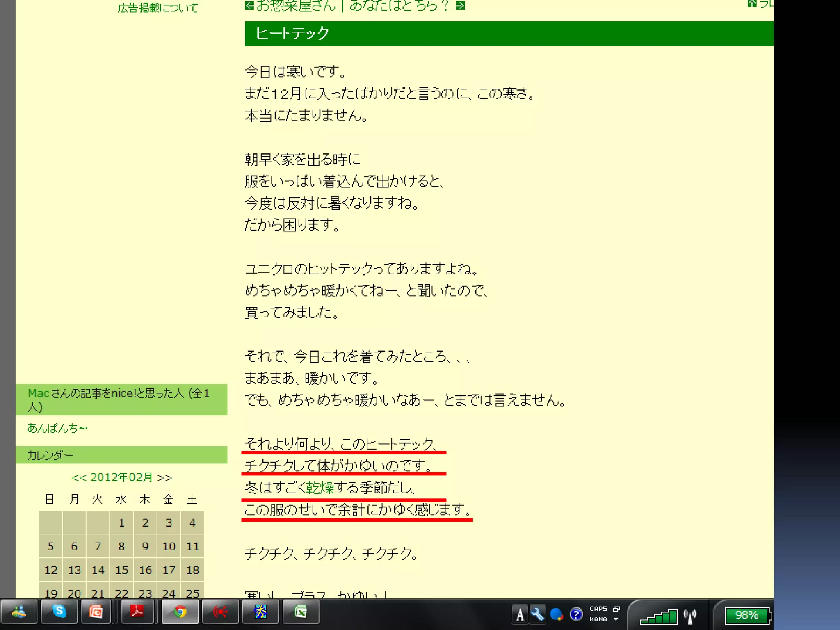This screenshot has width=840, height=630.
Task: Click the IME help question mark icon
Action: point(576,614)
